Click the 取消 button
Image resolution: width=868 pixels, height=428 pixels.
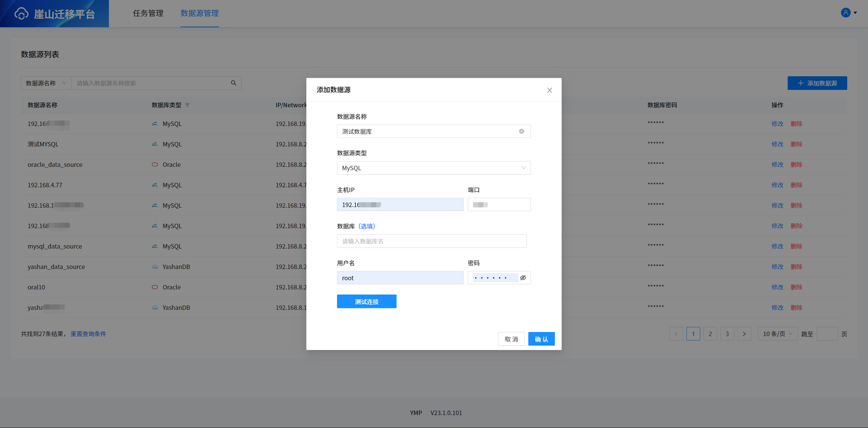[x=511, y=339]
